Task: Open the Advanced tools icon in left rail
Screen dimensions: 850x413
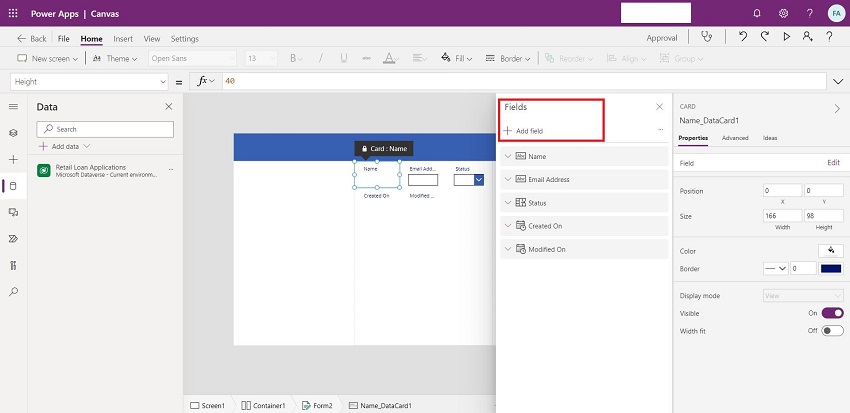Action: (14, 265)
